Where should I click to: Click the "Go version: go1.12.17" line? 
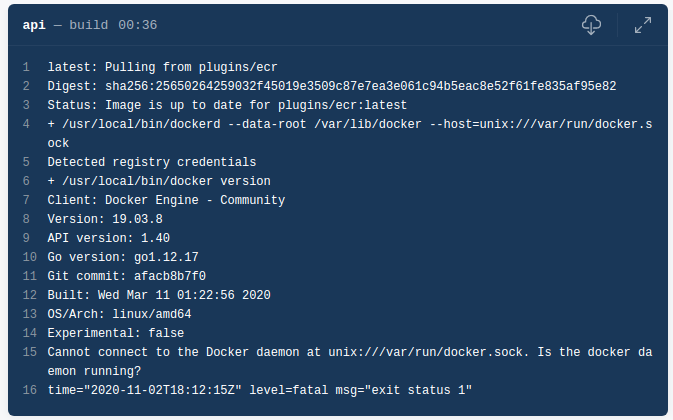(123, 257)
